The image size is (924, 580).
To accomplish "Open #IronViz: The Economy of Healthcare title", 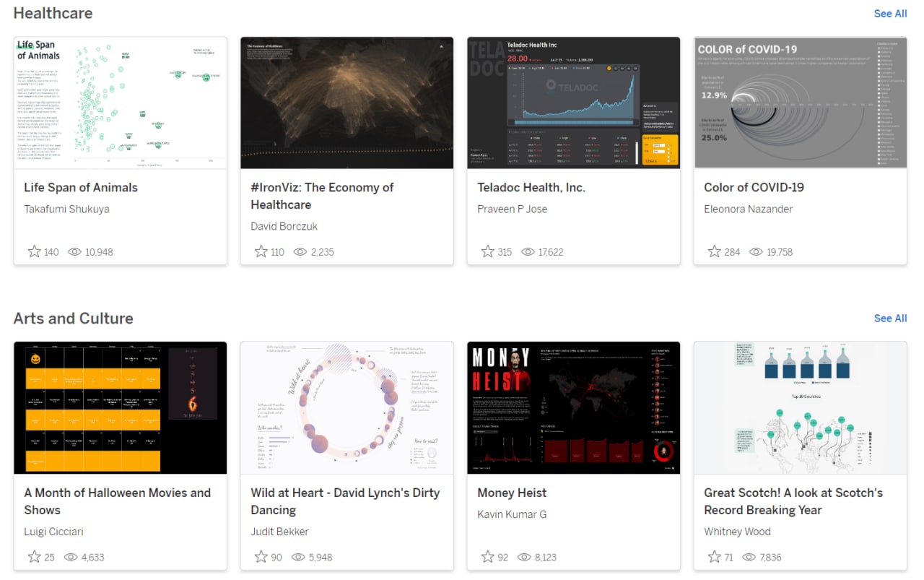I will pos(322,196).
